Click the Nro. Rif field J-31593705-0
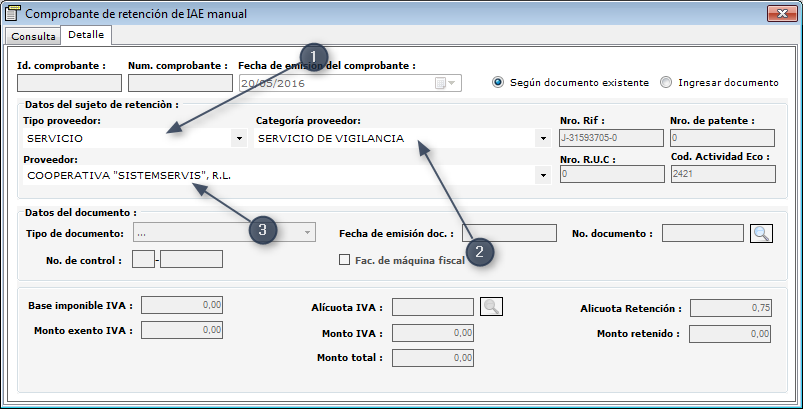 (x=611, y=138)
